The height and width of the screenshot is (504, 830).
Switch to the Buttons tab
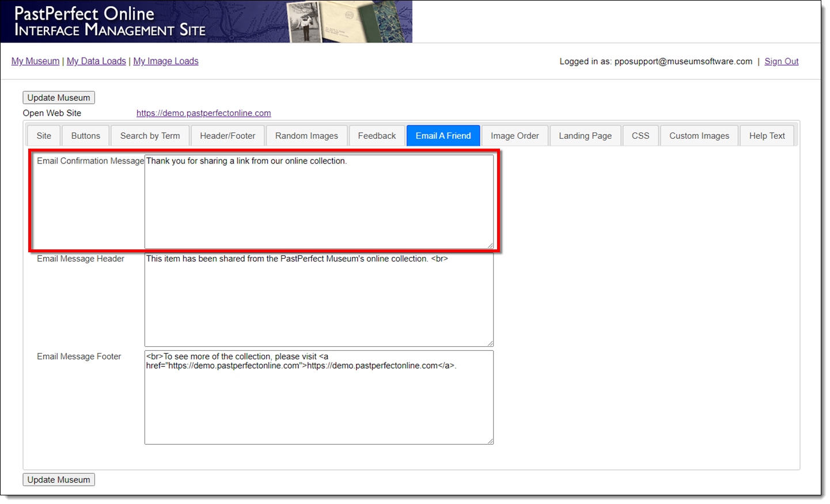tap(85, 136)
